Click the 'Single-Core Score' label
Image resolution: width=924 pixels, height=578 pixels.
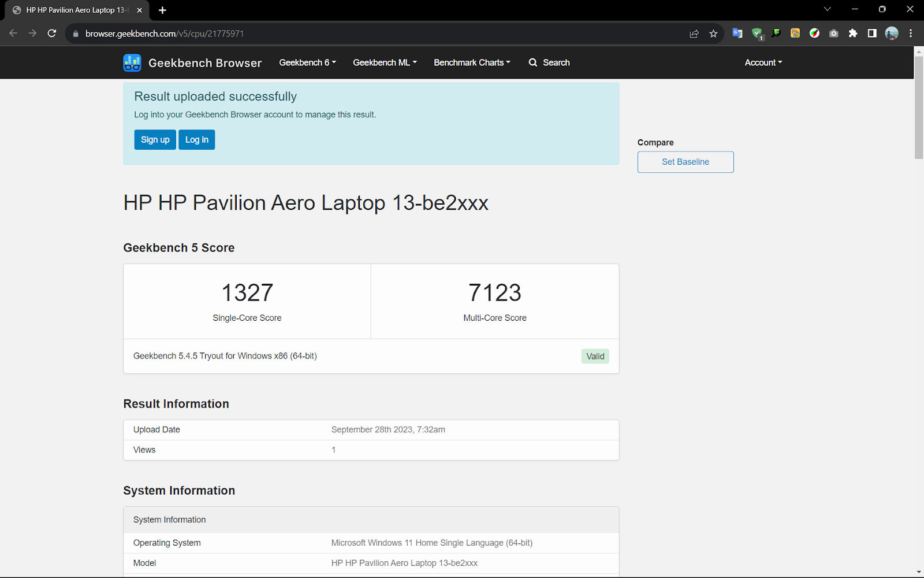pos(247,318)
